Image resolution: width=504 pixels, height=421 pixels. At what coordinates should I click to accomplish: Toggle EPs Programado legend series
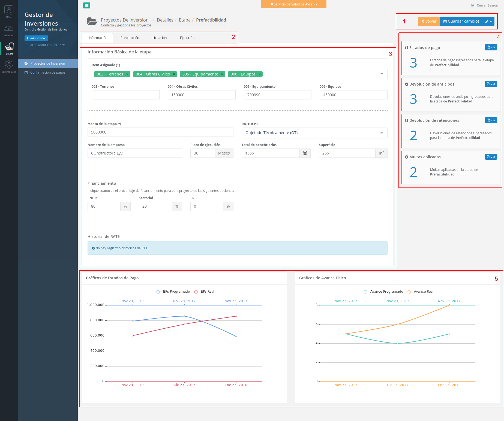172,292
